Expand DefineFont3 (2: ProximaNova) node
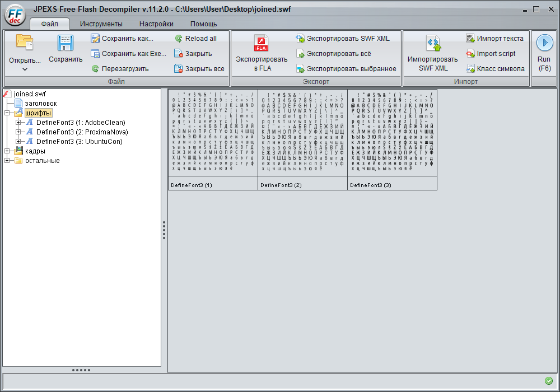This screenshot has width=560, height=392. 18,132
